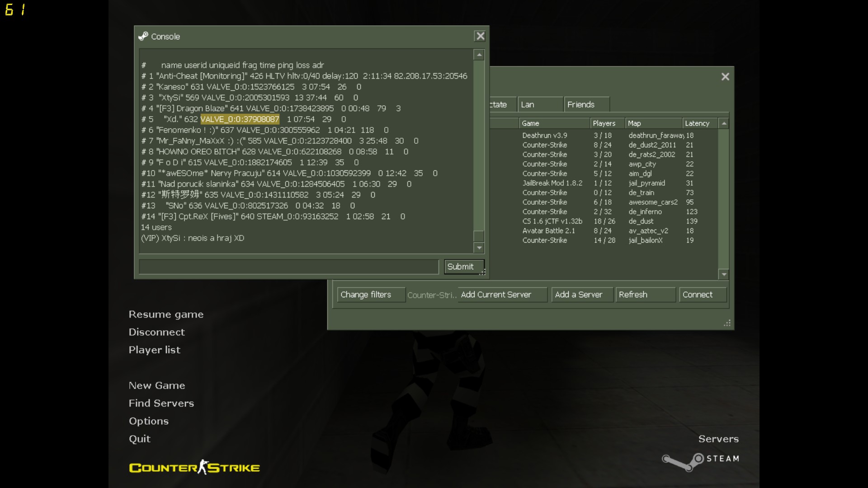Image resolution: width=868 pixels, height=488 pixels.
Task: Select Resume game in main menu
Action: coord(166,314)
